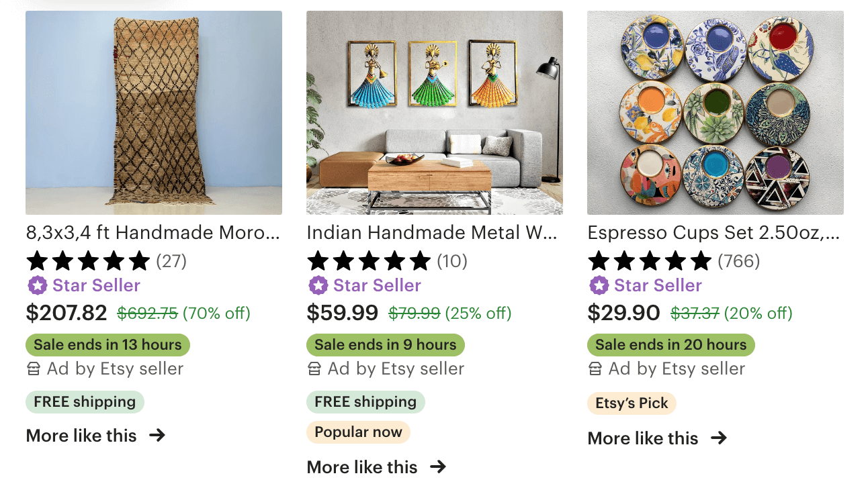The height and width of the screenshot is (490, 868).
Task: Click the 'FREE shipping' badge on the rug listing
Action: click(x=84, y=401)
